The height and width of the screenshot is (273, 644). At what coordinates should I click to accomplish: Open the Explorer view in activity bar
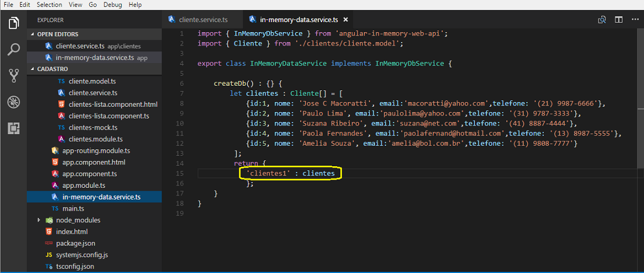(x=13, y=23)
